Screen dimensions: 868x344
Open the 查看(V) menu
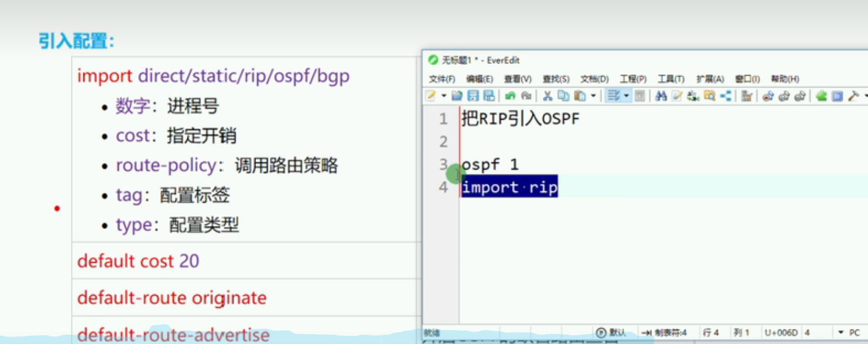pyautogui.click(x=517, y=79)
